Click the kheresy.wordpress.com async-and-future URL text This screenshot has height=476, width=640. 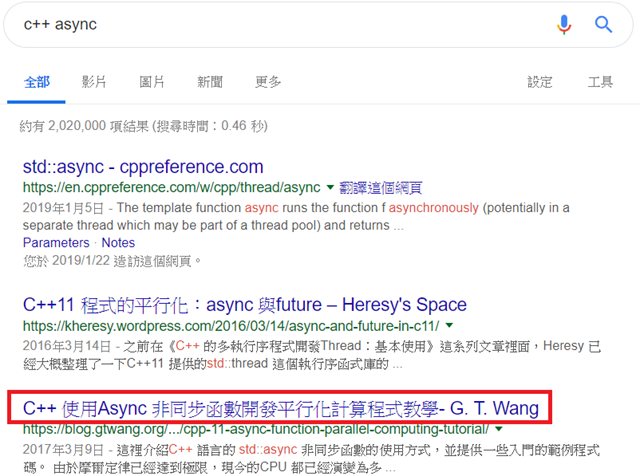231,326
